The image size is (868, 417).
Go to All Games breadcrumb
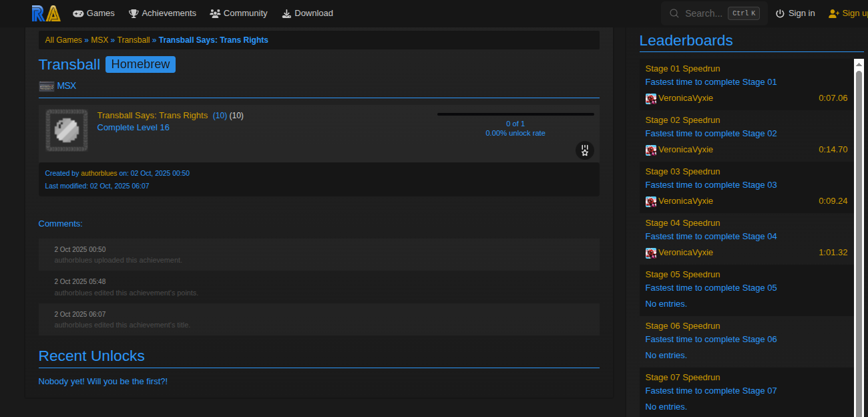point(63,40)
